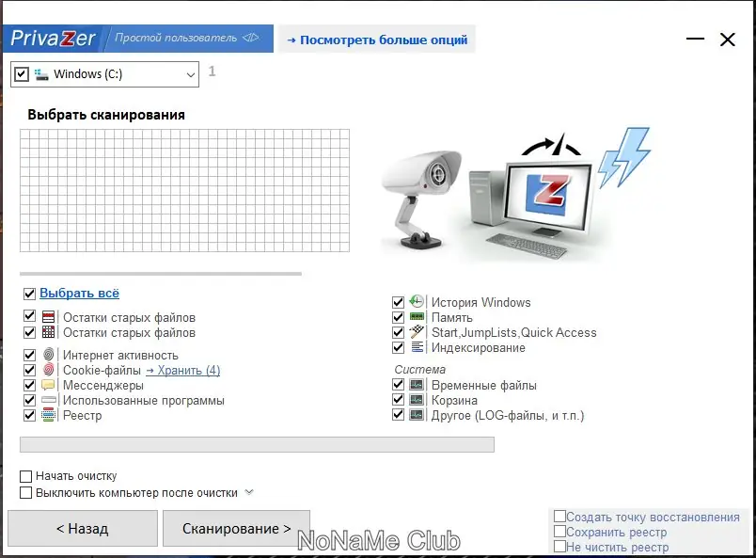Uncheck the first old file remnants checkbox
The width and height of the screenshot is (756, 558).
[29, 316]
